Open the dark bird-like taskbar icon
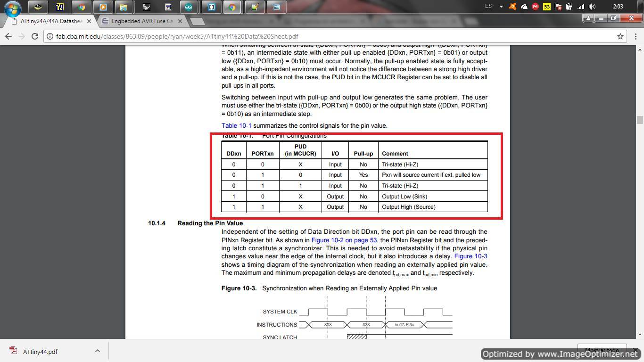 [x=147, y=7]
